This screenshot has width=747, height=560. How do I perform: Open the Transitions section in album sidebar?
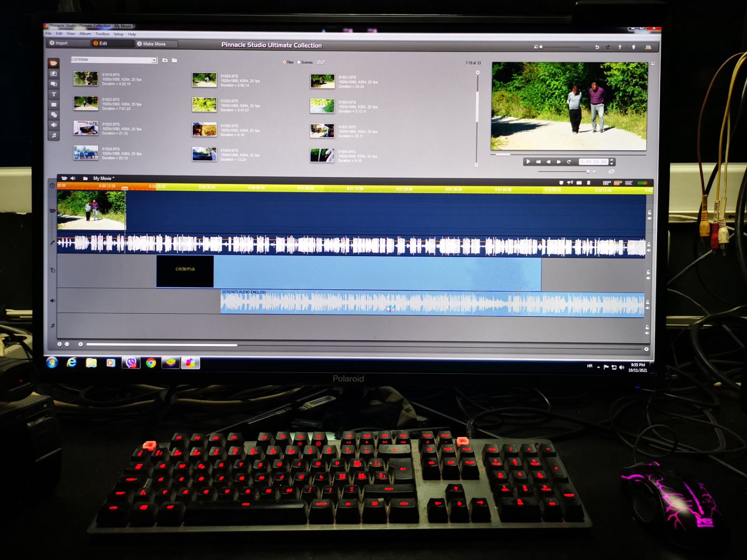tap(54, 74)
